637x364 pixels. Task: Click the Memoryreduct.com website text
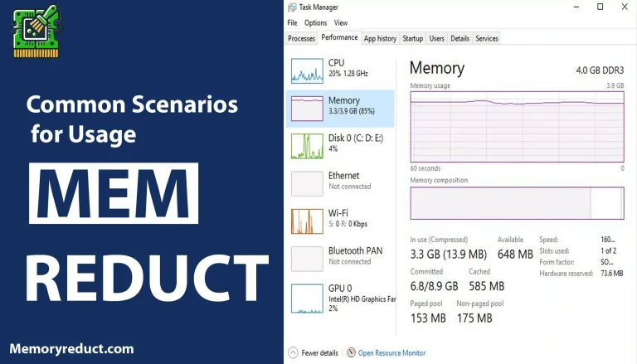71,348
